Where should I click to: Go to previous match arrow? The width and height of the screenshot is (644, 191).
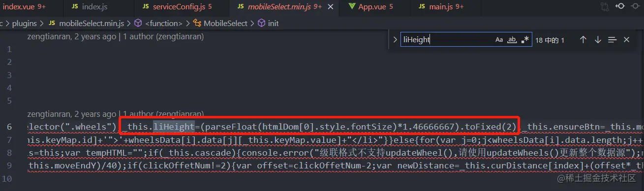click(583, 40)
